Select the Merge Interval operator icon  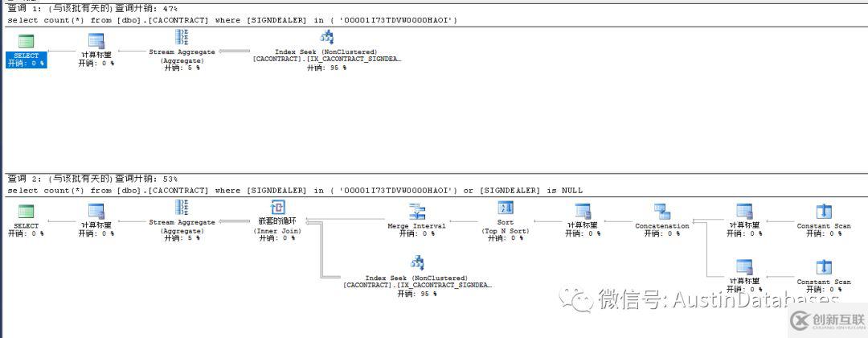[416, 212]
